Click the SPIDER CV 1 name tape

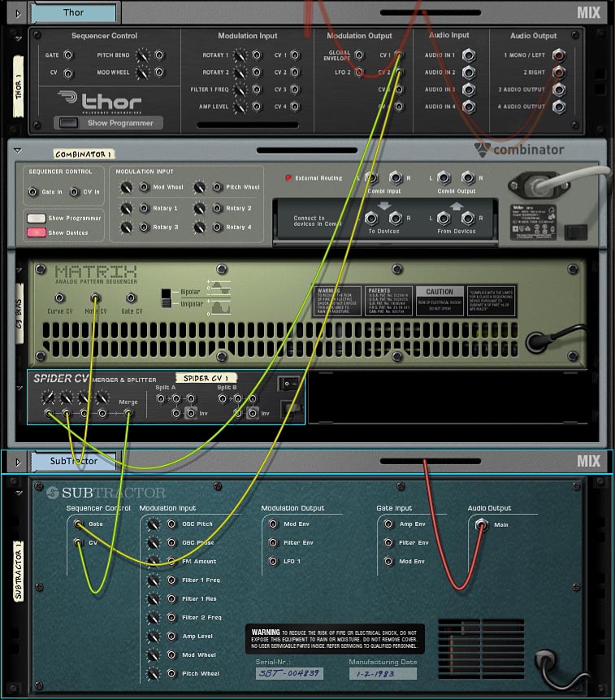[x=206, y=378]
